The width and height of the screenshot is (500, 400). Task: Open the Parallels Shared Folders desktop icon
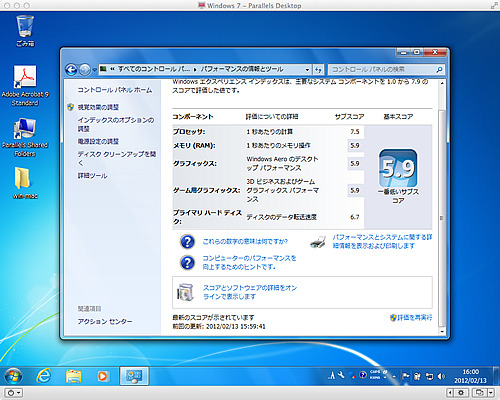[x=25, y=137]
